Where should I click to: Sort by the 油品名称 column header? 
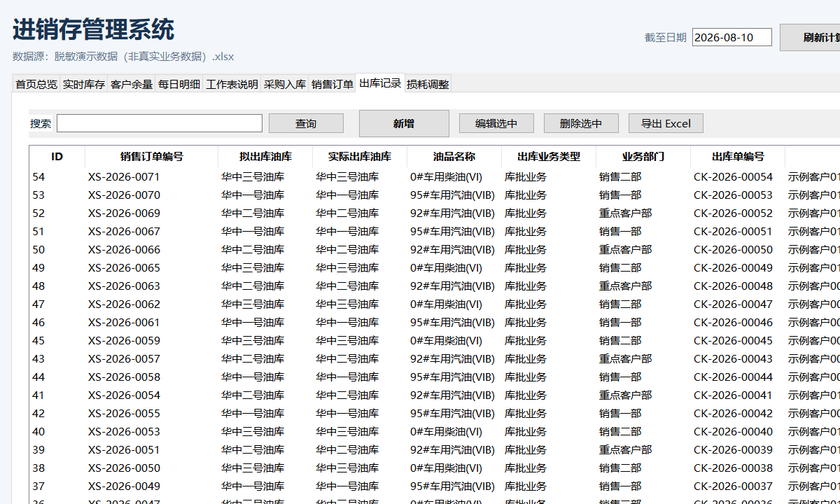(x=454, y=157)
